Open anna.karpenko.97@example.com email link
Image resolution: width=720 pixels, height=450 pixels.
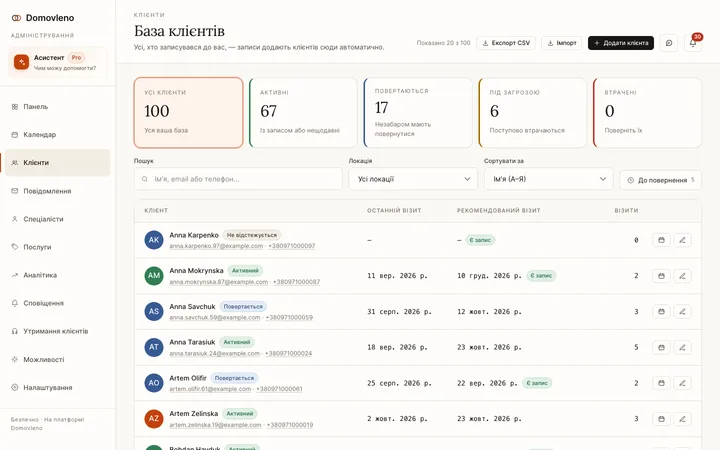tap(216, 246)
